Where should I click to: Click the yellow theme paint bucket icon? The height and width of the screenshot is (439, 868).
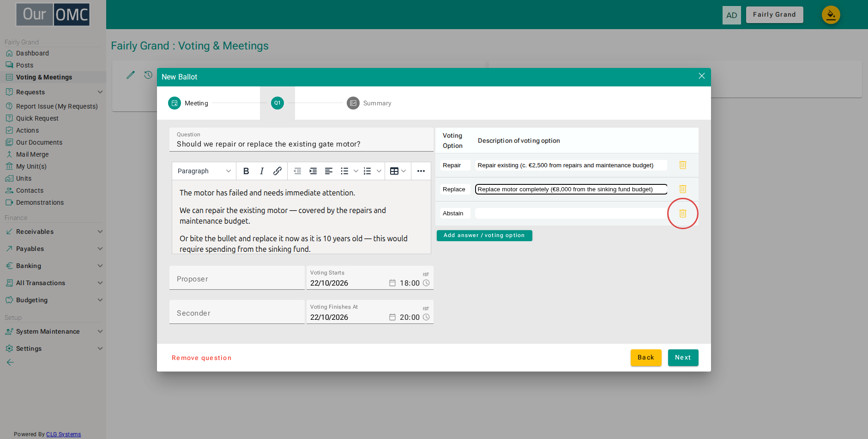pyautogui.click(x=831, y=15)
